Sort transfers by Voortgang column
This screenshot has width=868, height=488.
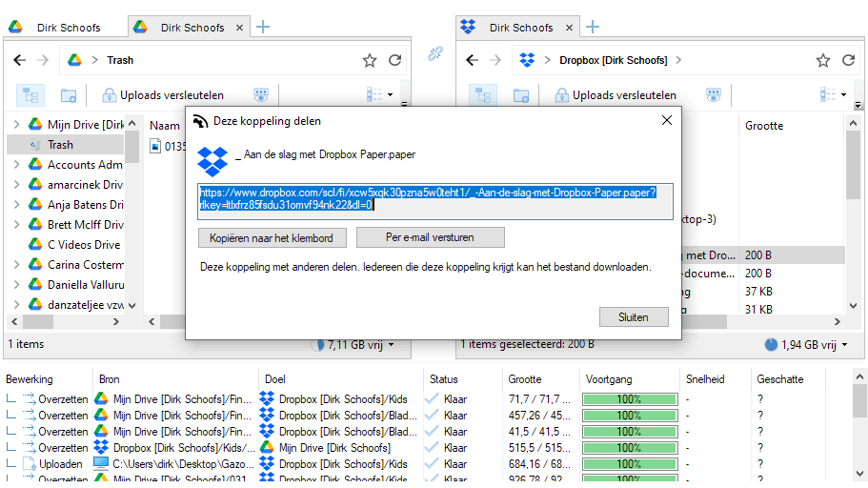click(609, 379)
